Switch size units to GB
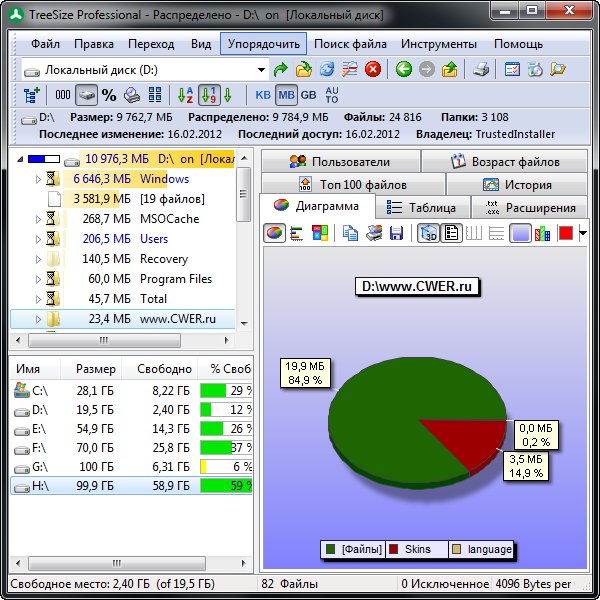The width and height of the screenshot is (600, 600). tap(308, 95)
